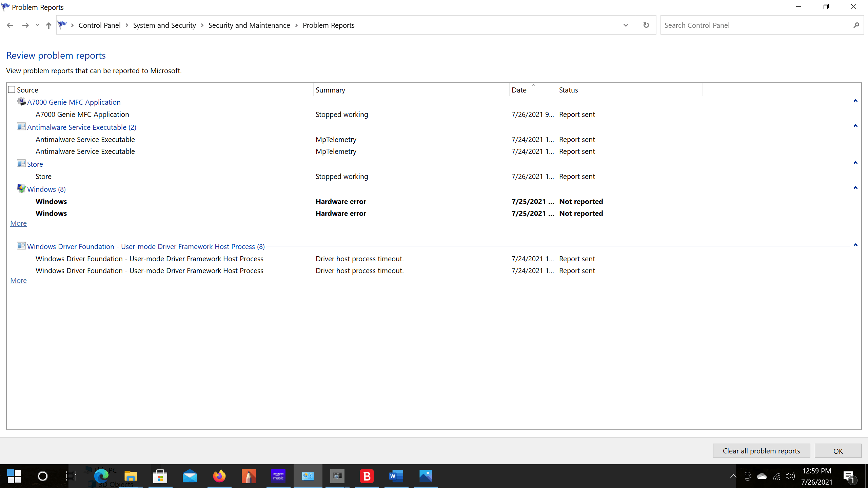Click Control Panel breadcrumb
This screenshot has width=868, height=488.
tap(99, 25)
